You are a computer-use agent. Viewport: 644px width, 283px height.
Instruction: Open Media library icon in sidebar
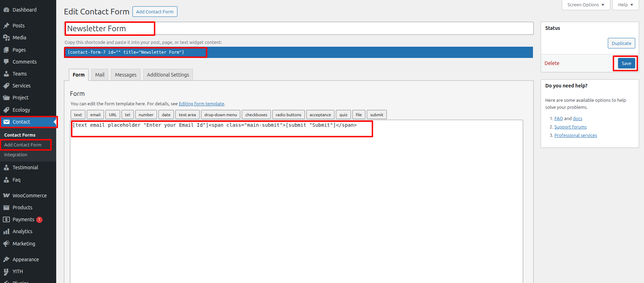coord(6,38)
